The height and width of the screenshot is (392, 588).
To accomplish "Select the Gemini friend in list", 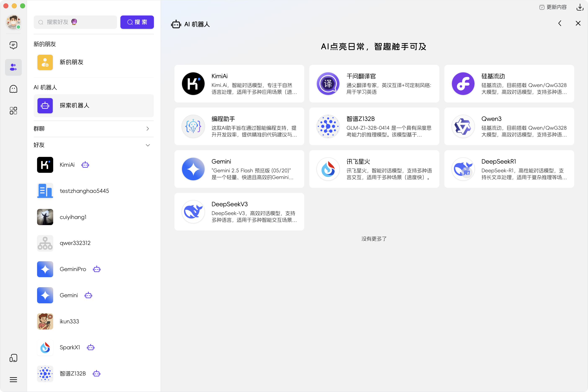I will coord(94,295).
